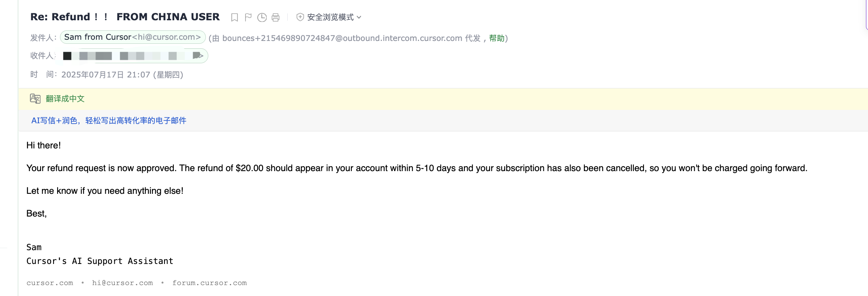
Task: Click the clock reminder icon
Action: click(x=262, y=17)
